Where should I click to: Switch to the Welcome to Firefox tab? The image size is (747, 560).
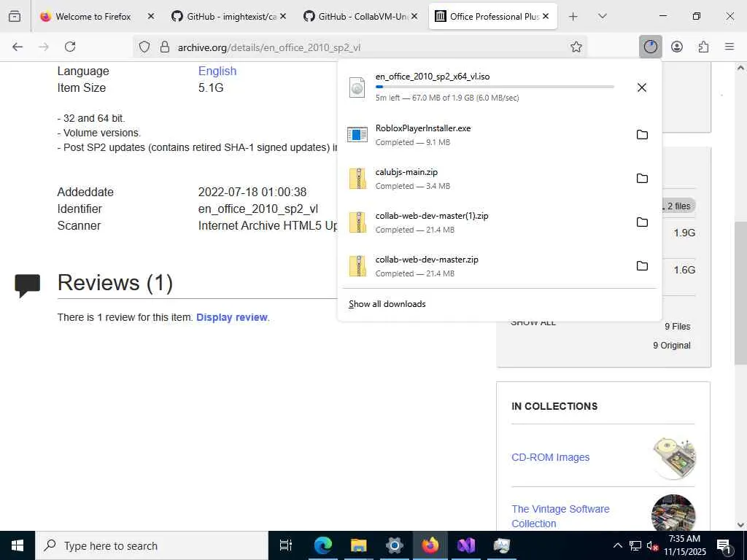coord(93,16)
